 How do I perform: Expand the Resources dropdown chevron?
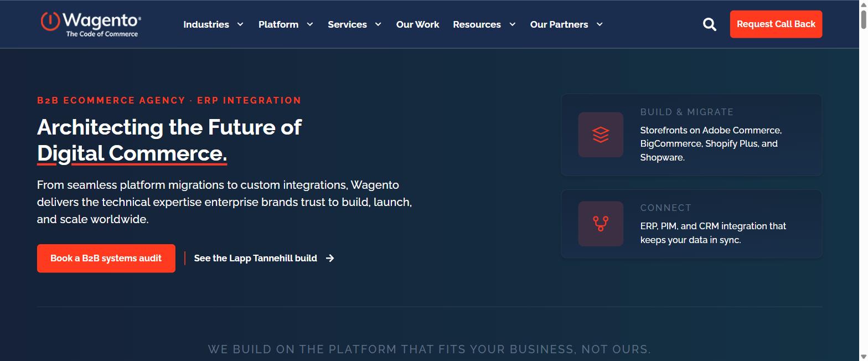[513, 24]
